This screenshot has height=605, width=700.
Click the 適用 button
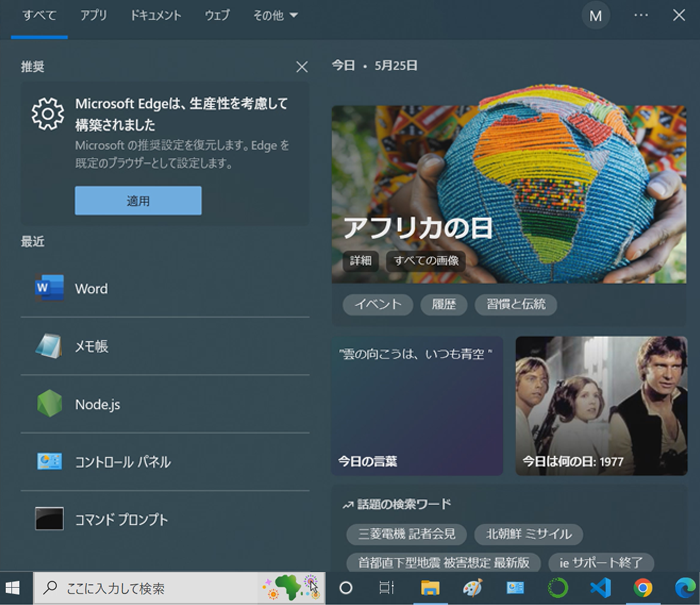(138, 201)
